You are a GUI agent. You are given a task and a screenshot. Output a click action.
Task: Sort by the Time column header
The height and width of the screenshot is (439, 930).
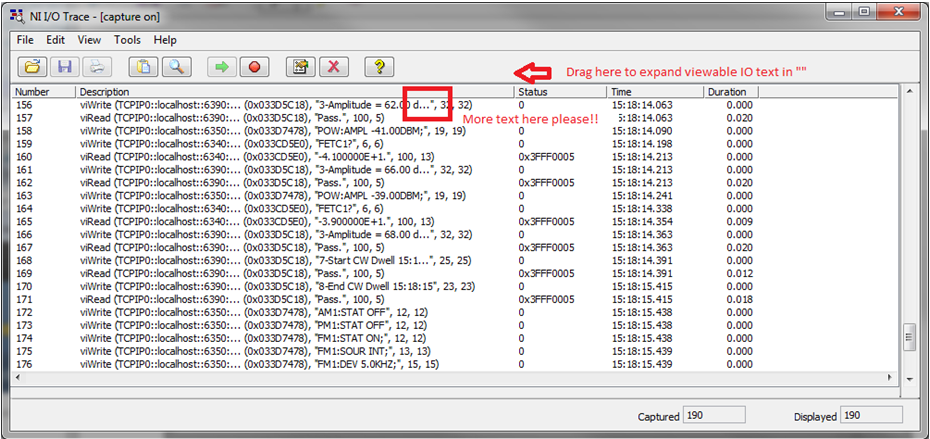pos(656,92)
